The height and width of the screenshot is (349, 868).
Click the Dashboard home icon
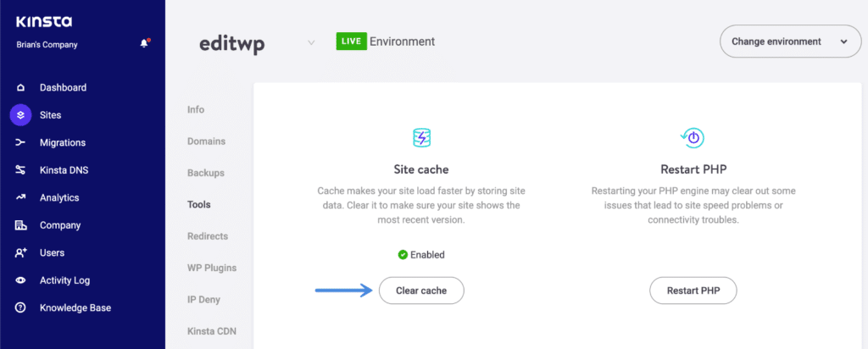point(20,87)
